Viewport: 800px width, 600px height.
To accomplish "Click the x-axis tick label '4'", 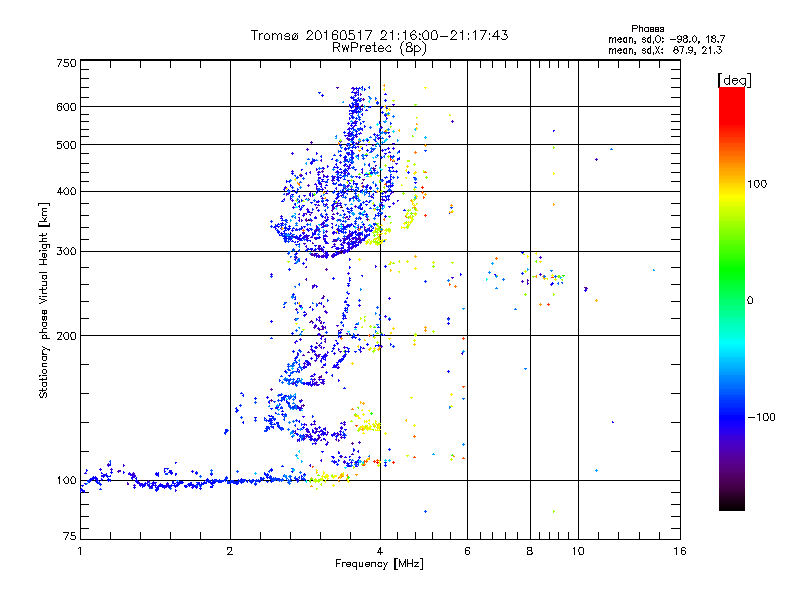I will pos(380,551).
